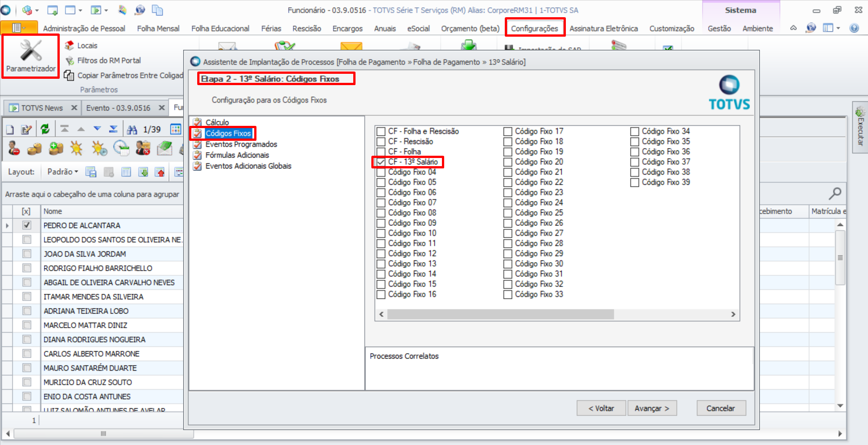Check the CF - Folha option

click(x=381, y=152)
